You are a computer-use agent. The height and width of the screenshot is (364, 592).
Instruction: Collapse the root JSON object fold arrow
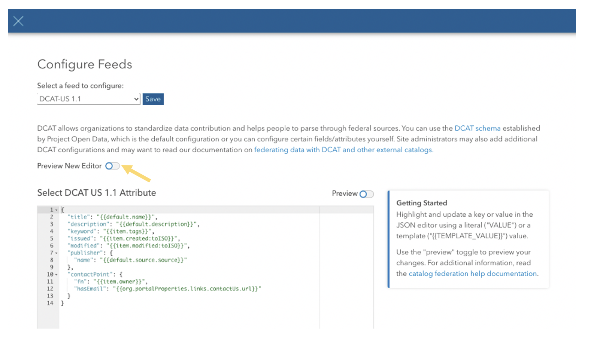point(56,210)
